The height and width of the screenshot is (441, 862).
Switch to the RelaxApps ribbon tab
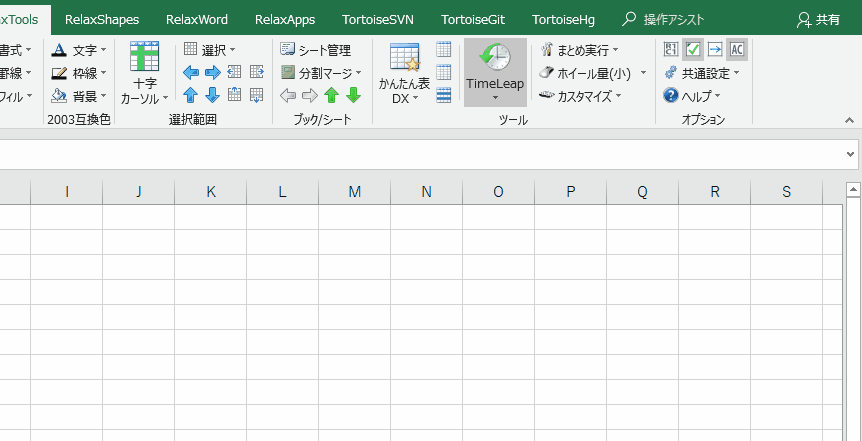285,20
